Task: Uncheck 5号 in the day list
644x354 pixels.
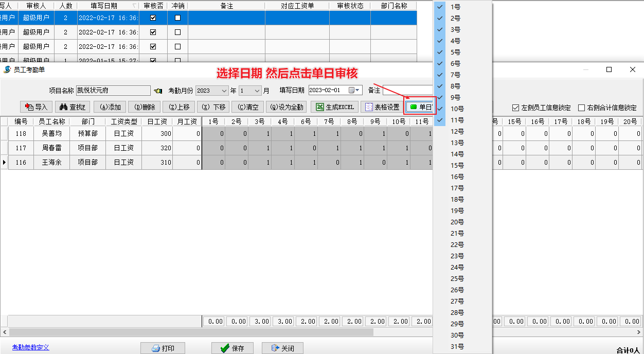Action: (456, 52)
